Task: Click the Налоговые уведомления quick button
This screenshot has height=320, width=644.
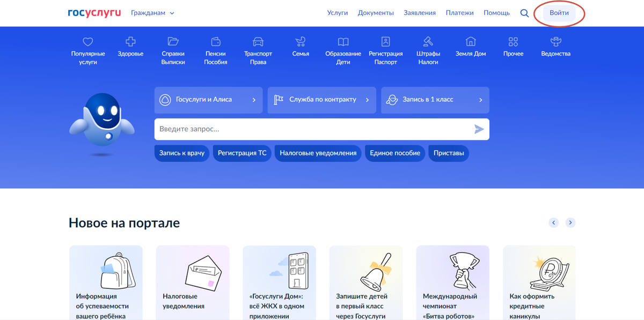Action: pyautogui.click(x=318, y=153)
